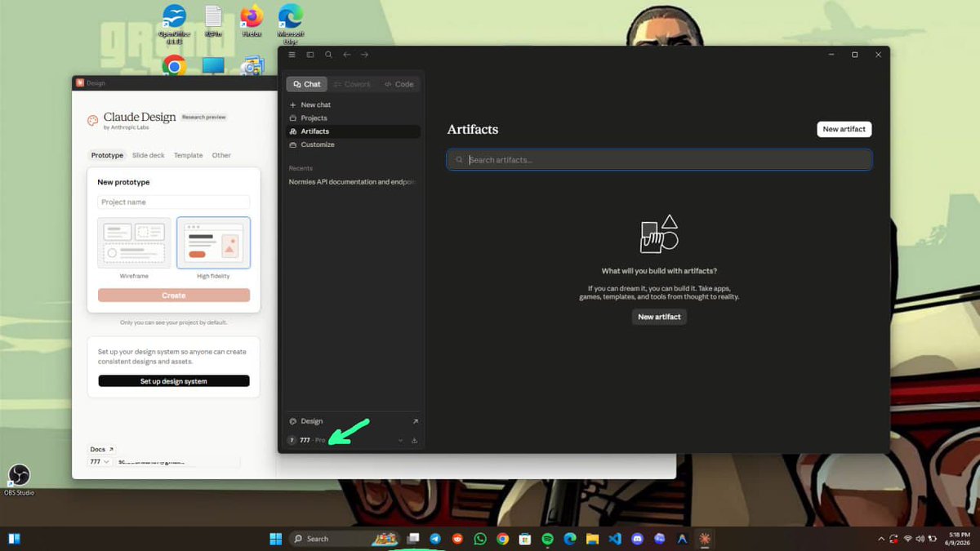Select Slide deck tab in Claude Design
Viewport: 980px width, 551px height.
149,155
